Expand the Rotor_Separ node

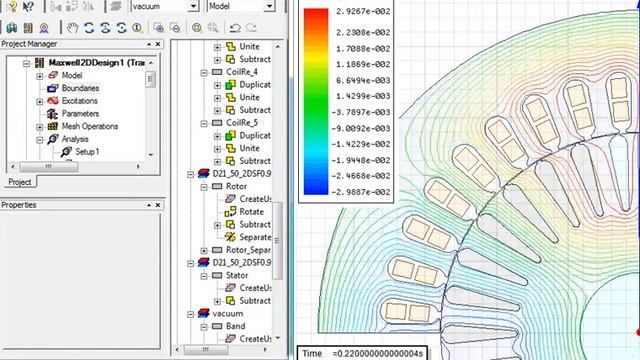click(x=204, y=250)
